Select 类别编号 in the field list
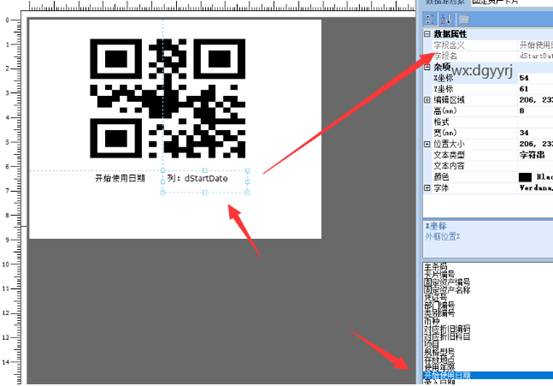The height and width of the screenshot is (386, 553). [439, 313]
